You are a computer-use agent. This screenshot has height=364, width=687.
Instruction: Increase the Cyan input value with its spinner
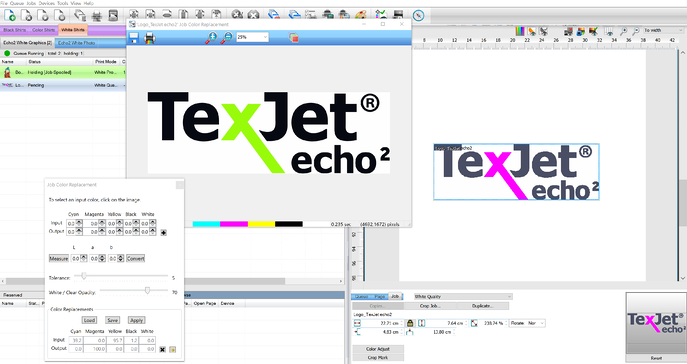[79, 222]
